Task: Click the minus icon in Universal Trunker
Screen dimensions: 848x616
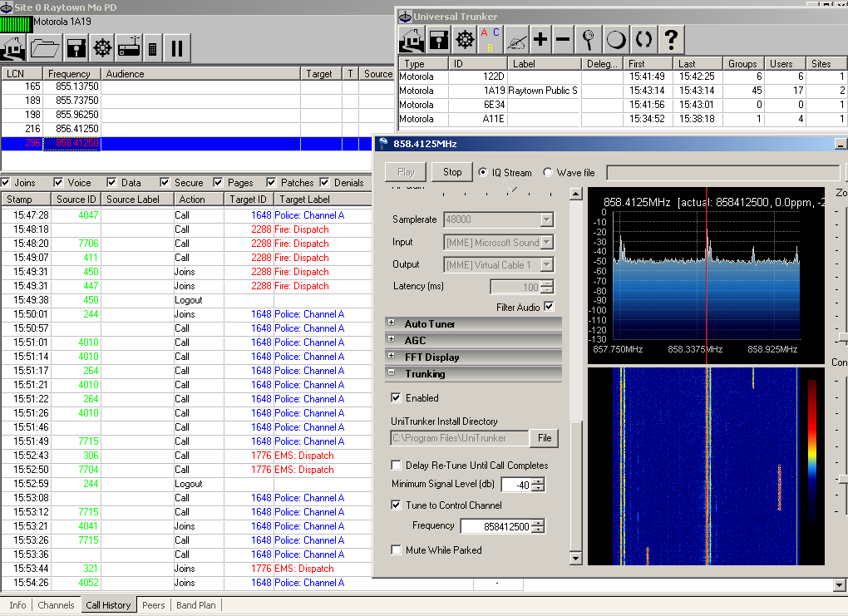Action: pyautogui.click(x=563, y=39)
